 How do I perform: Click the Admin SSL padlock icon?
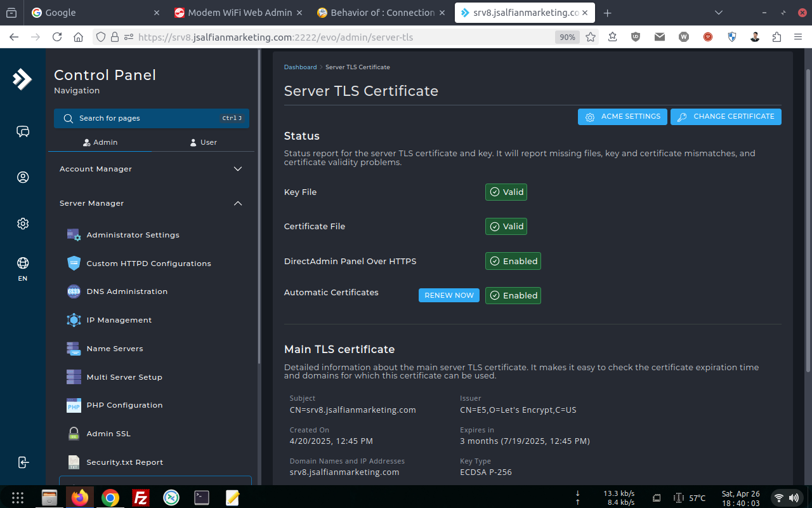click(x=74, y=434)
